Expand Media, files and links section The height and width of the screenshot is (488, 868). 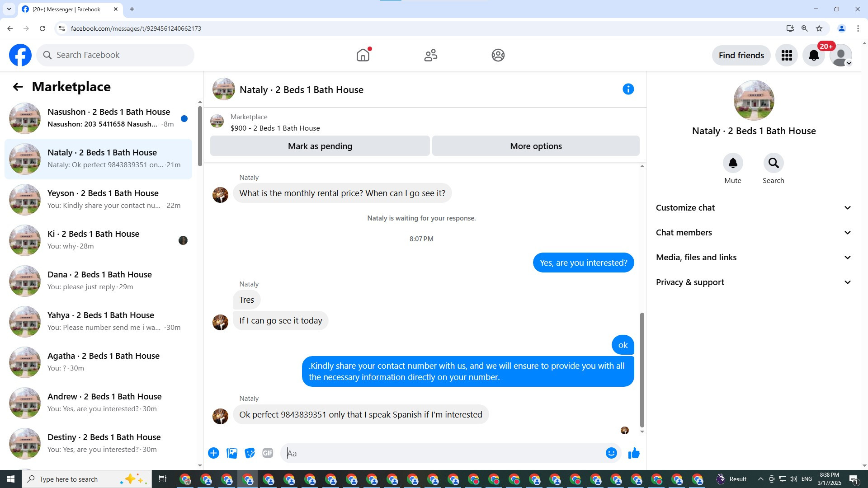click(754, 258)
